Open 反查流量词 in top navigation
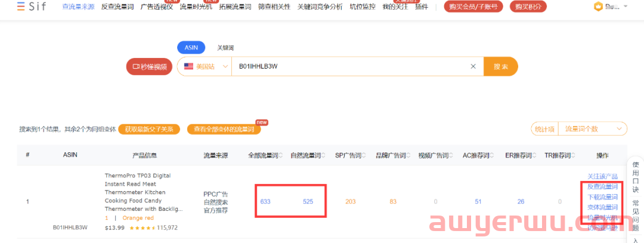 (x=117, y=7)
